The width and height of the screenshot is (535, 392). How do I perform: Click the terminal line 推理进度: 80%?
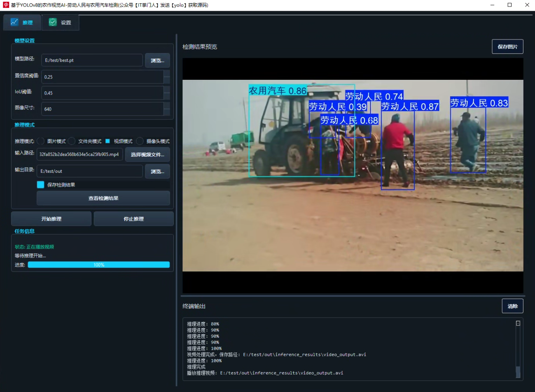coord(203,324)
